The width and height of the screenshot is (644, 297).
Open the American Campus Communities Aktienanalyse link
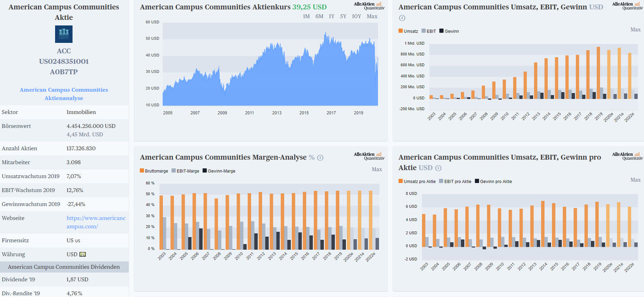pyautogui.click(x=64, y=94)
